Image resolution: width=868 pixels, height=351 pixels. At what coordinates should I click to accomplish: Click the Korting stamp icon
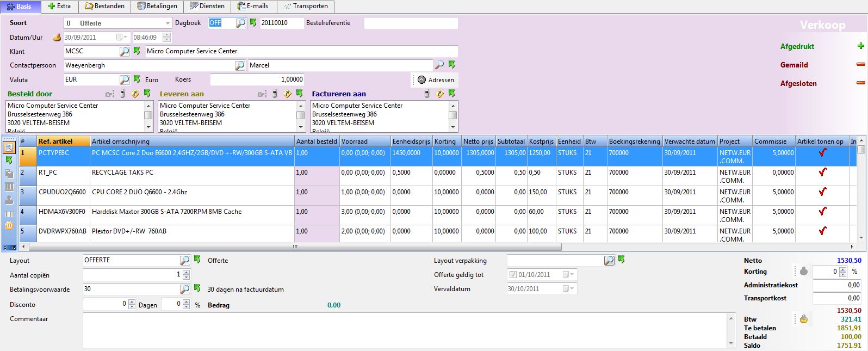click(x=804, y=271)
